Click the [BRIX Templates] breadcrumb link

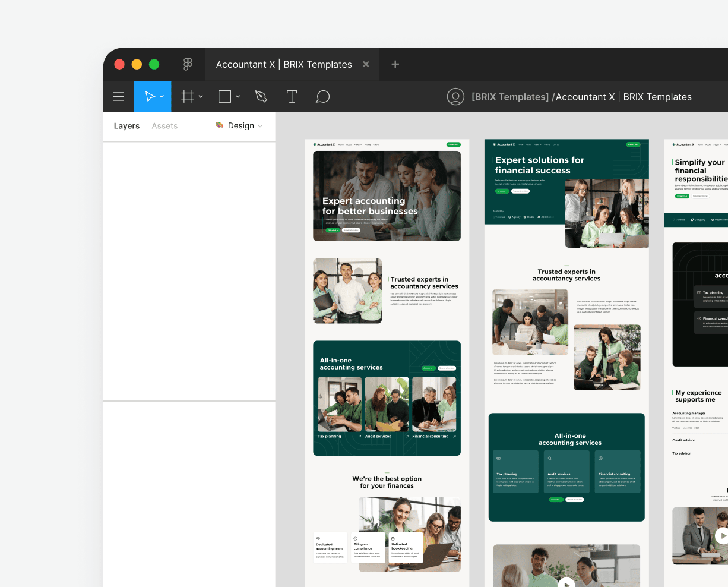click(x=509, y=96)
